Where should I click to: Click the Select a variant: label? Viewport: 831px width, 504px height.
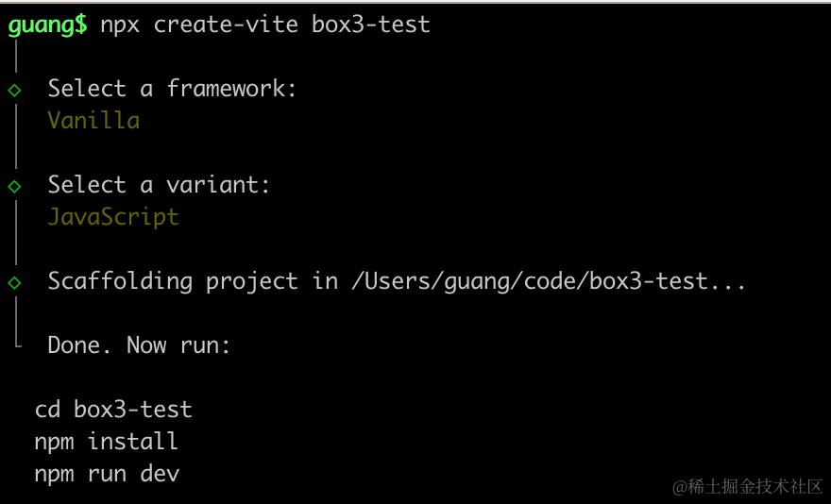(159, 184)
